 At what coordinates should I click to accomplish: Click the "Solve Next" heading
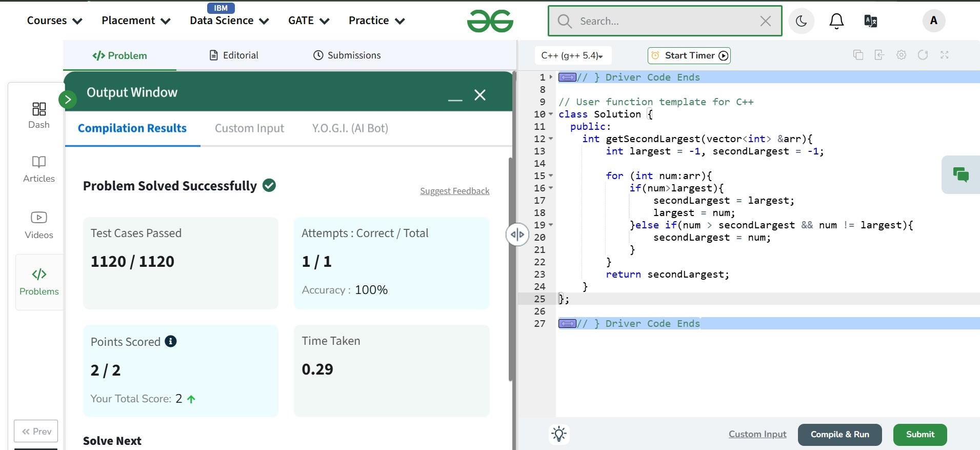[x=112, y=441]
